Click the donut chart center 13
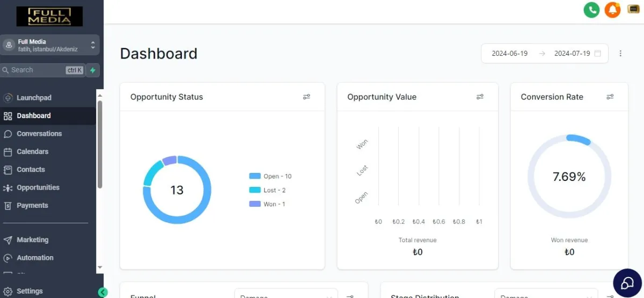 [177, 190]
